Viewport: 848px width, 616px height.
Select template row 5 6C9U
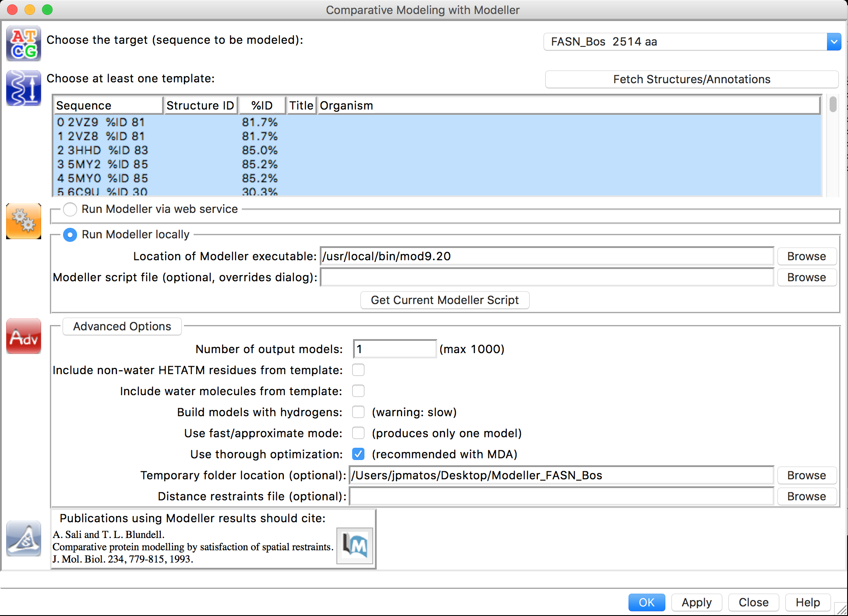(437, 191)
